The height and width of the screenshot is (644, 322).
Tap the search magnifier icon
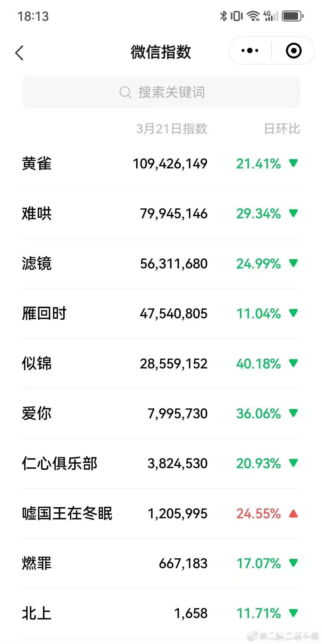[125, 92]
